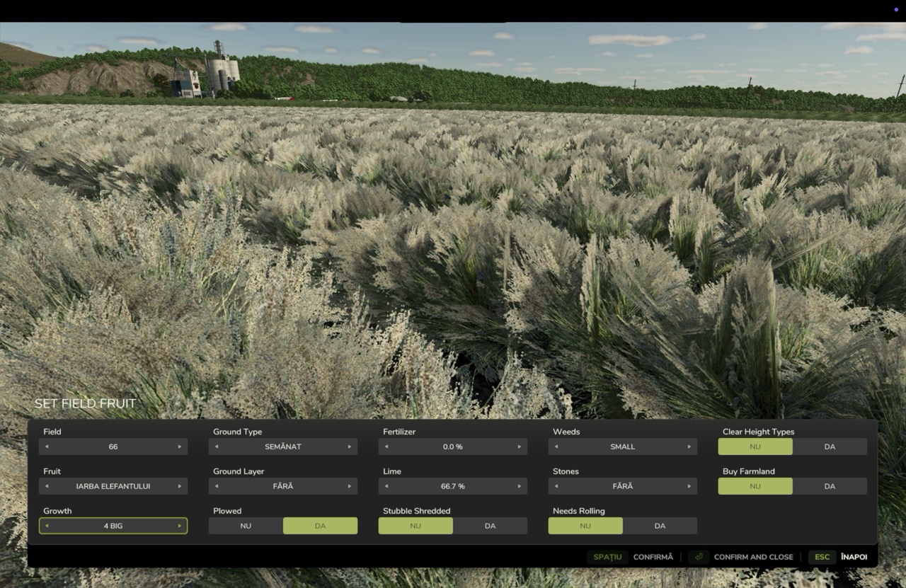Click Confirm and Close button
The image size is (906, 588).
(x=741, y=557)
